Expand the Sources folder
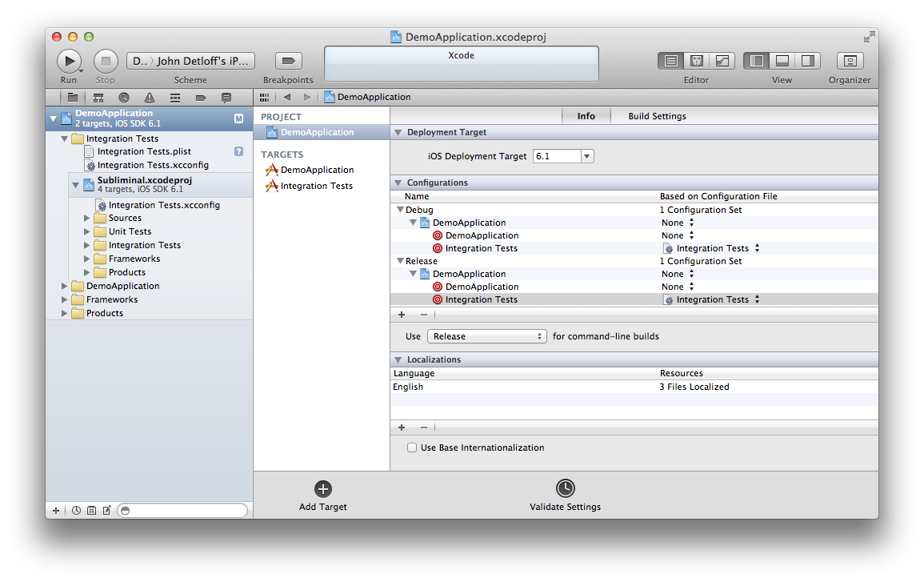The image size is (924, 582). 86,219
